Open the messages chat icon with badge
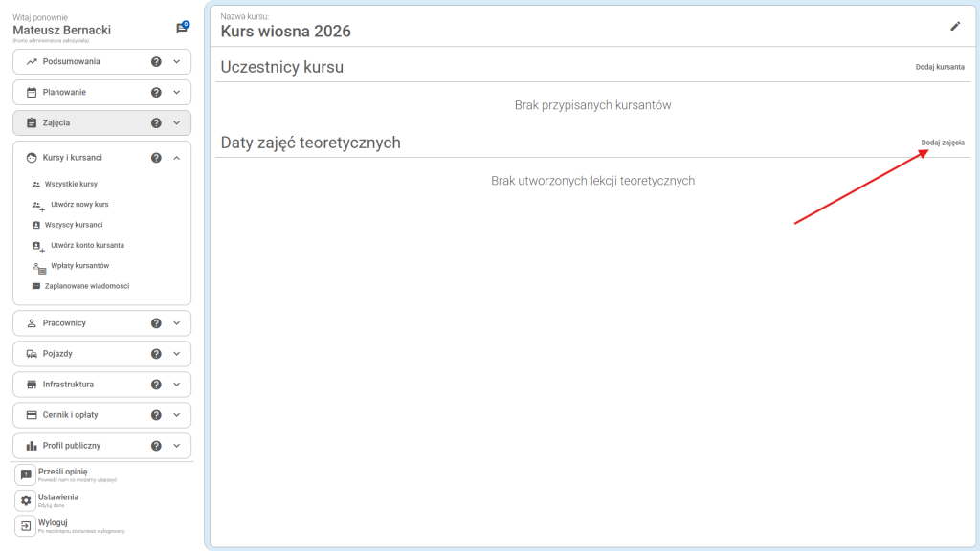The image size is (980, 551). [x=181, y=29]
